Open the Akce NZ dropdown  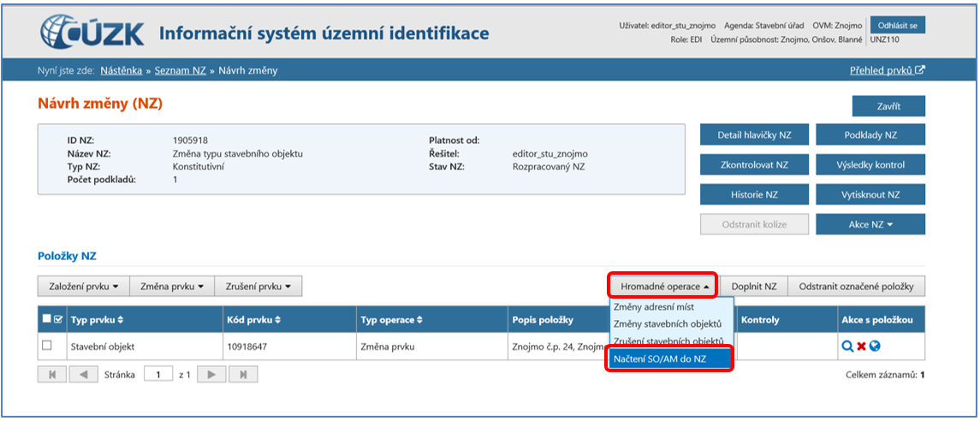click(870, 224)
